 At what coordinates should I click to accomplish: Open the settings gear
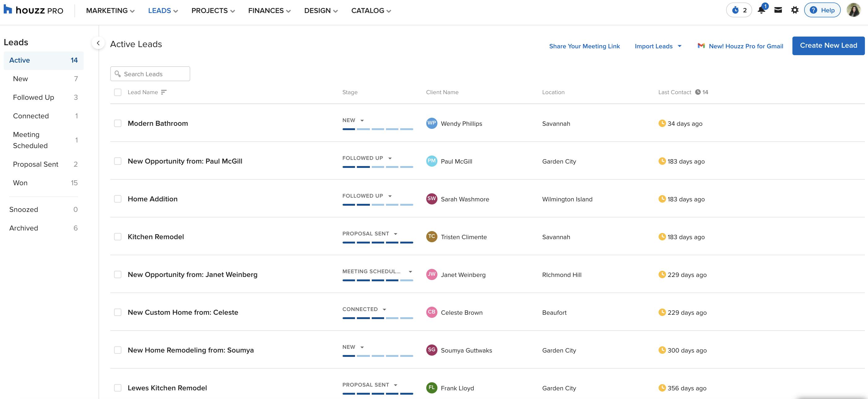tap(795, 10)
